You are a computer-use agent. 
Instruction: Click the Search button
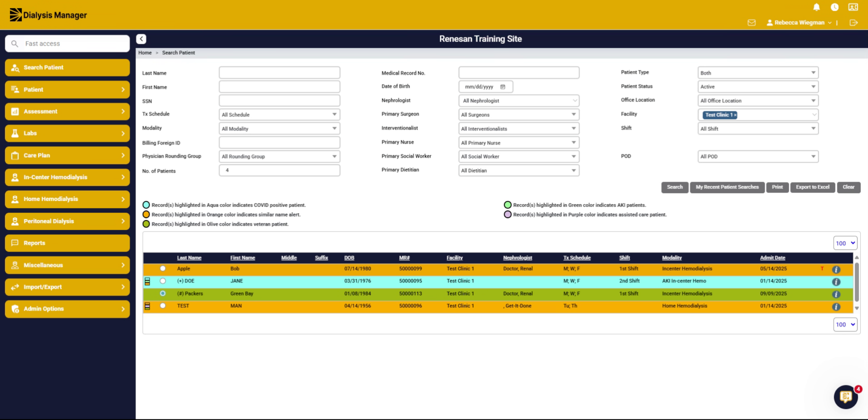675,187
